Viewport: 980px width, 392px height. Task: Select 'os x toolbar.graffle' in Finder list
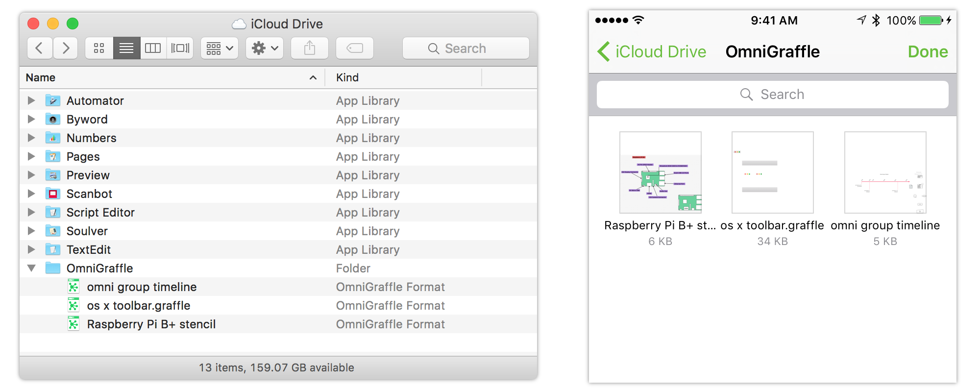tap(139, 305)
